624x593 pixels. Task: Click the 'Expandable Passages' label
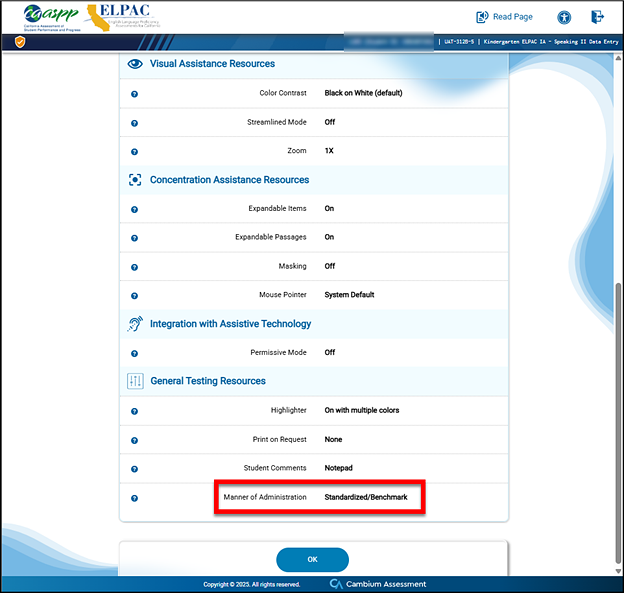[271, 237]
